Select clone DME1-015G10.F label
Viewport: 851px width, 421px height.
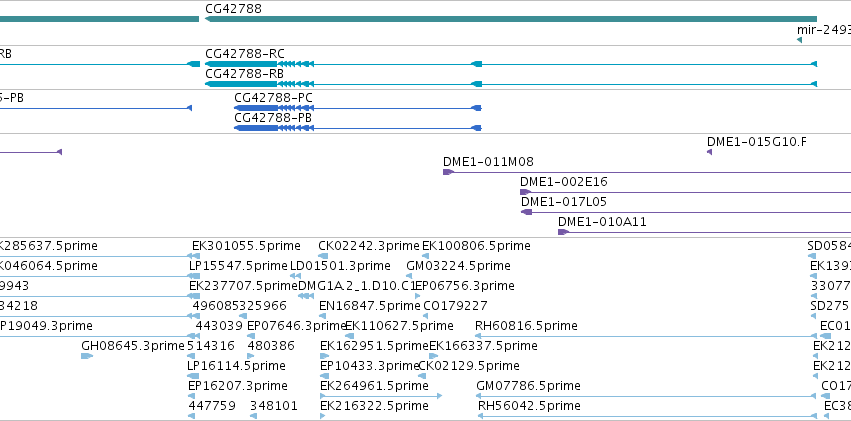757,142
